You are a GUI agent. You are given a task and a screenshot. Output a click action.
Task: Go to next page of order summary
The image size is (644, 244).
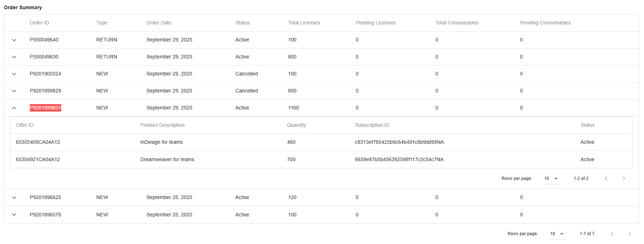(x=629, y=234)
